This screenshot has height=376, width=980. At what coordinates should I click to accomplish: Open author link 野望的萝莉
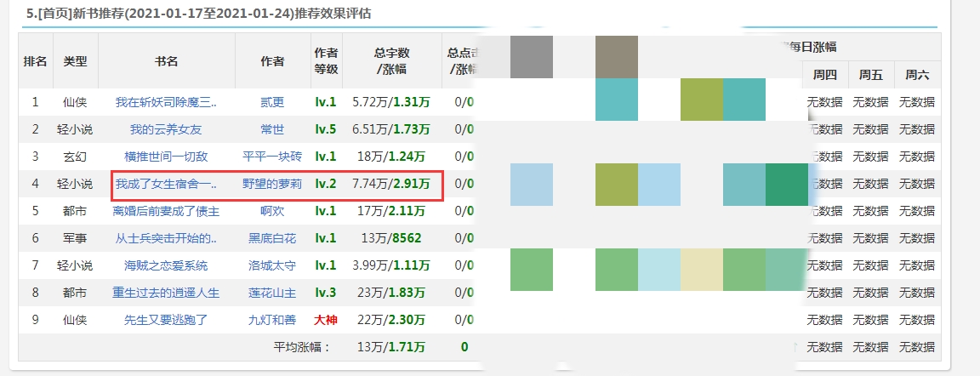pos(272,184)
